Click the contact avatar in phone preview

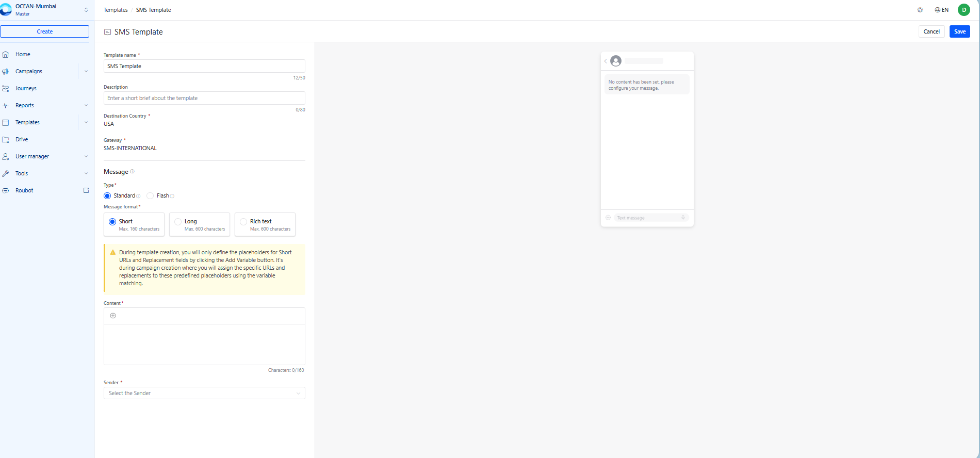pos(616,61)
